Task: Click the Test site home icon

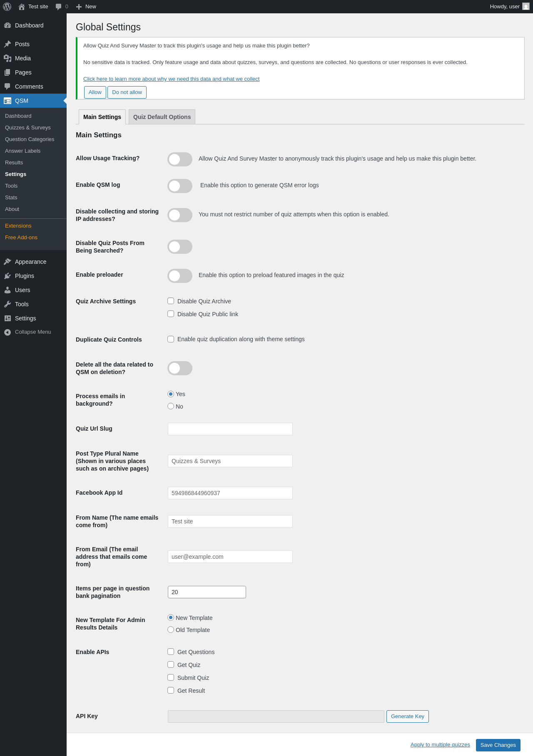Action: [22, 7]
